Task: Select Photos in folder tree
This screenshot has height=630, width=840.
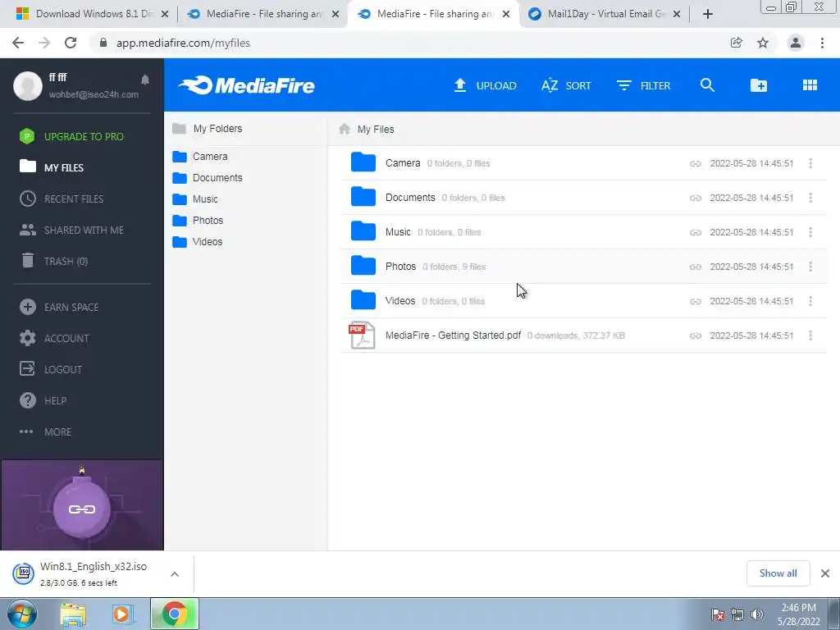Action: click(x=198, y=221)
